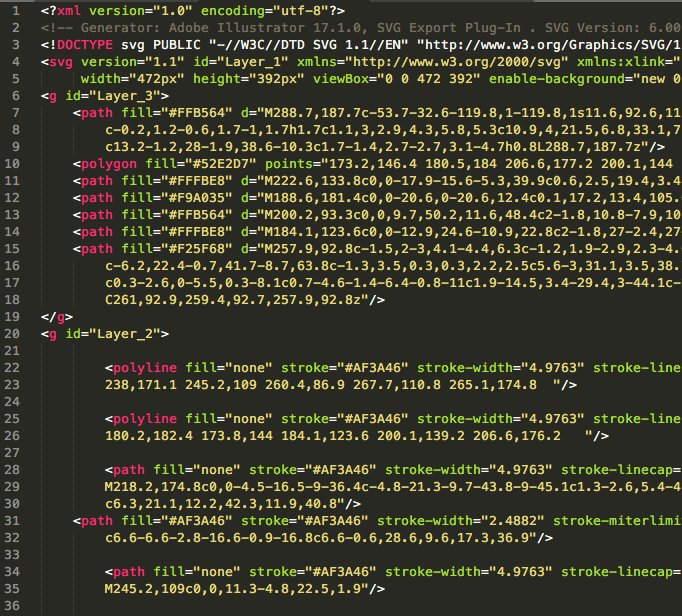Click the polyline tag on line 22
The height and width of the screenshot is (616, 682).
[x=146, y=367]
